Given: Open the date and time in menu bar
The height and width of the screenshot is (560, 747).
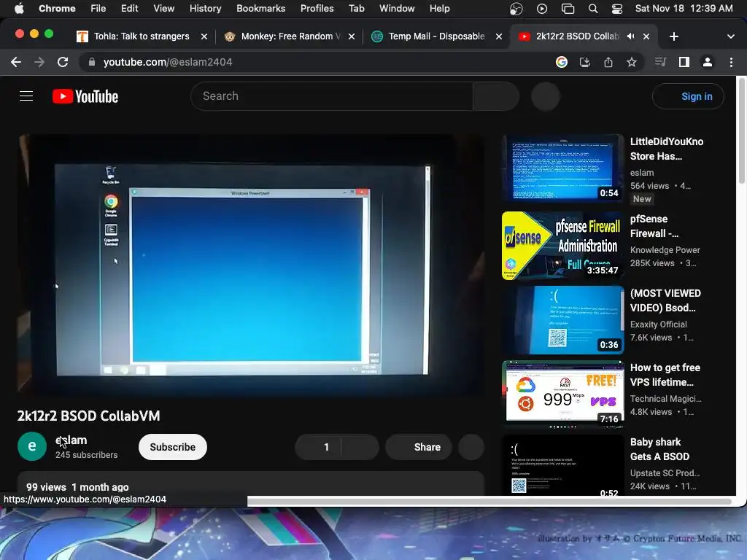Looking at the screenshot, I should [x=684, y=8].
